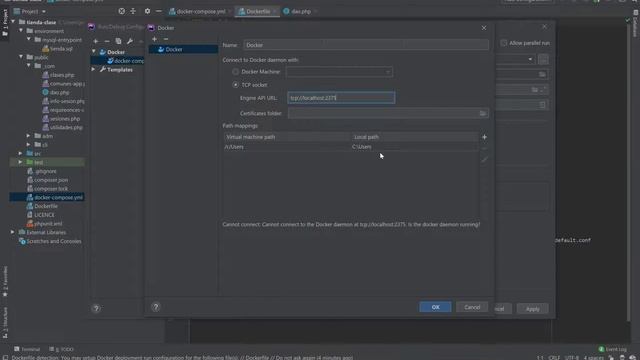
Task: Add a Docker server with the plus icon
Action: coord(154,39)
